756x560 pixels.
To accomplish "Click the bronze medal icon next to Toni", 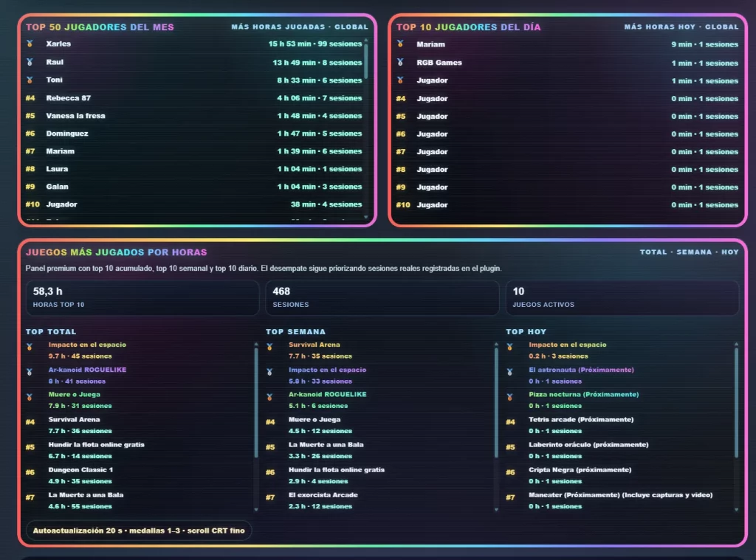I will click(x=30, y=80).
